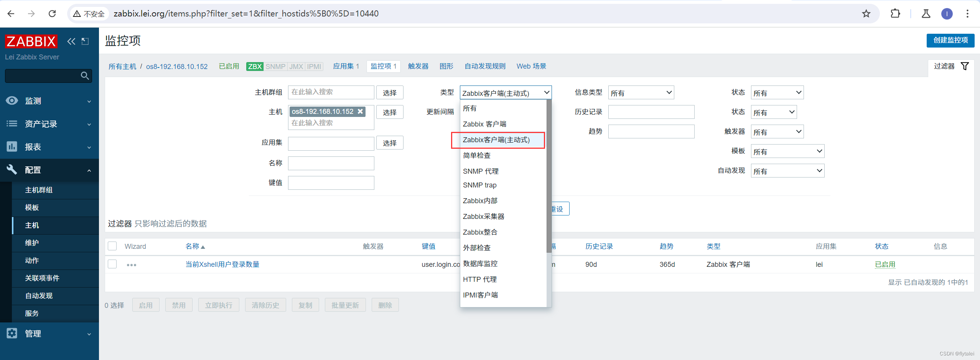This screenshot has height=360, width=980.
Task: Open 主机群组 in the sidebar
Action: [56, 190]
